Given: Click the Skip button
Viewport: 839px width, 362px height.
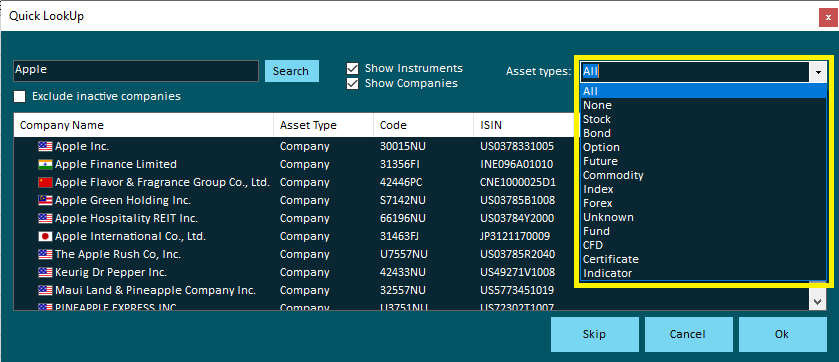Looking at the screenshot, I should pos(594,334).
